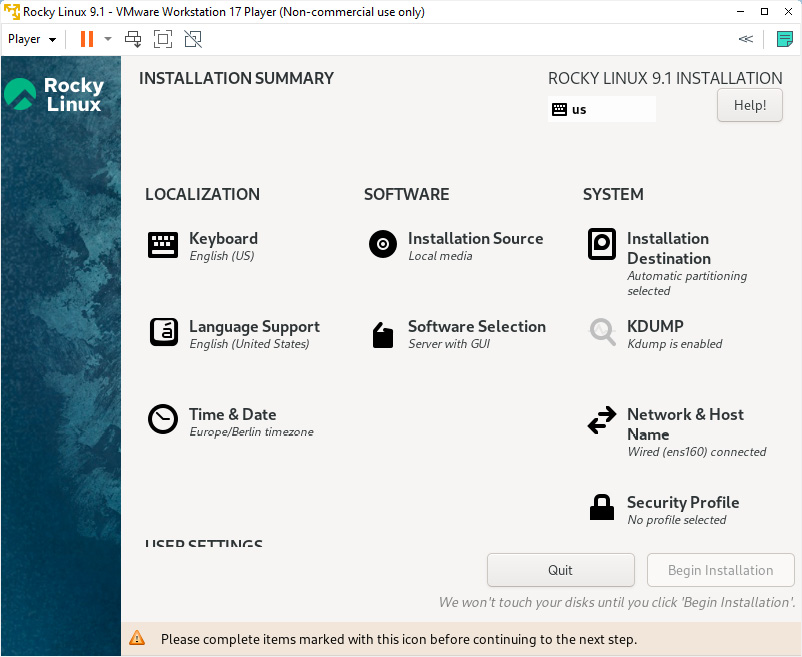Screen dimensions: 802x657
Task: Click the Time & Date clock icon
Action: coord(163,419)
